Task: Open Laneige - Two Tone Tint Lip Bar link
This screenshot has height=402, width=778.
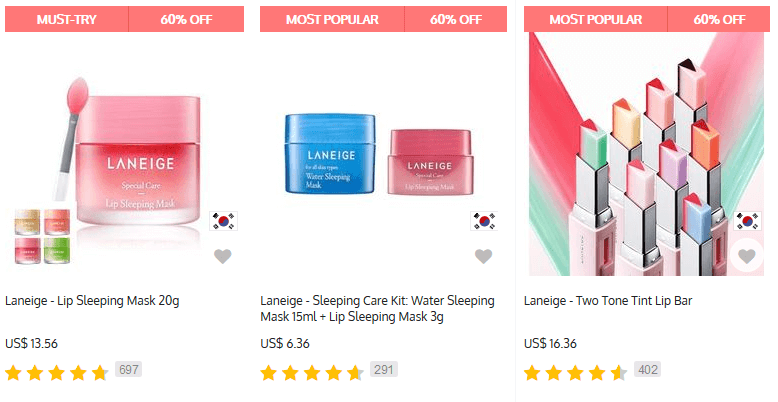Action: [608, 301]
